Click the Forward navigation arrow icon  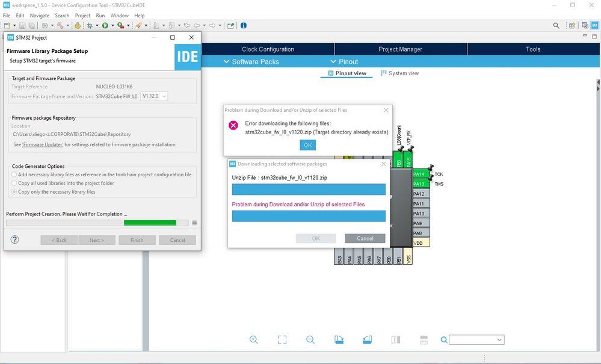(212, 26)
